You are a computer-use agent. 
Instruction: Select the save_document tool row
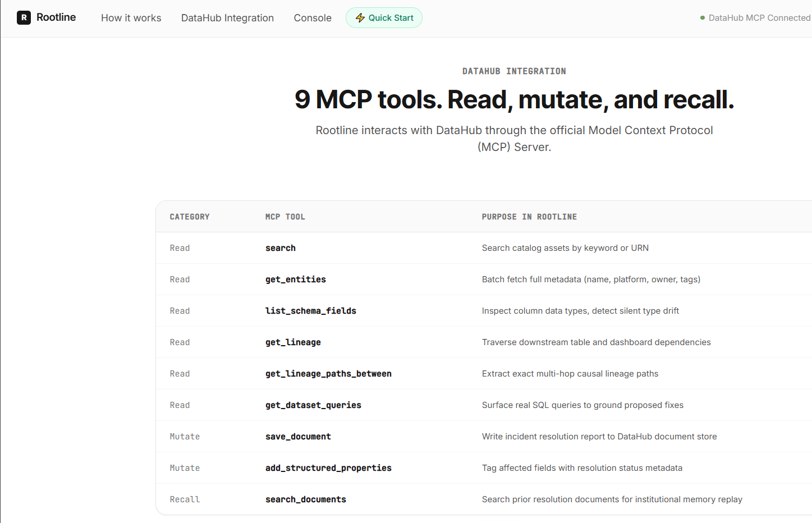click(484, 437)
